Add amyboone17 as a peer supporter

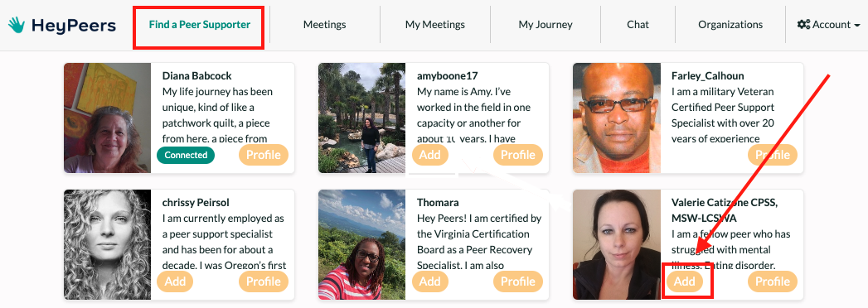429,155
